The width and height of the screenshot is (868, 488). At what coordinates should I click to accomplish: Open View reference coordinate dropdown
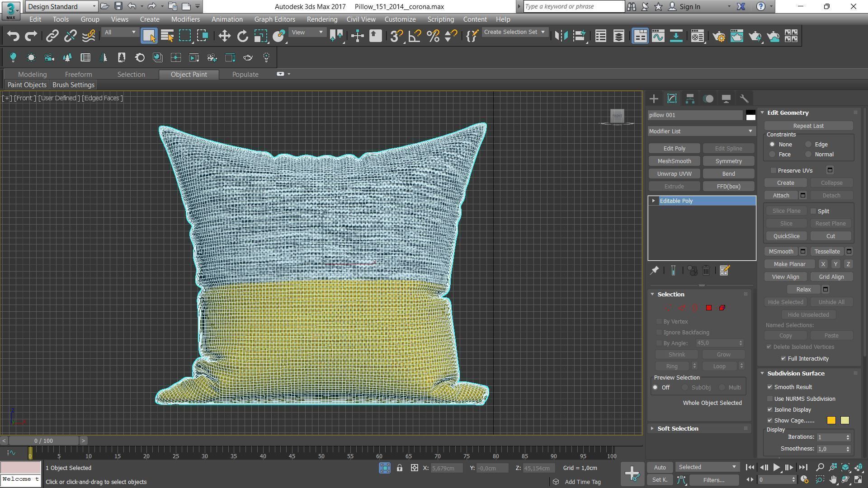[x=307, y=33]
